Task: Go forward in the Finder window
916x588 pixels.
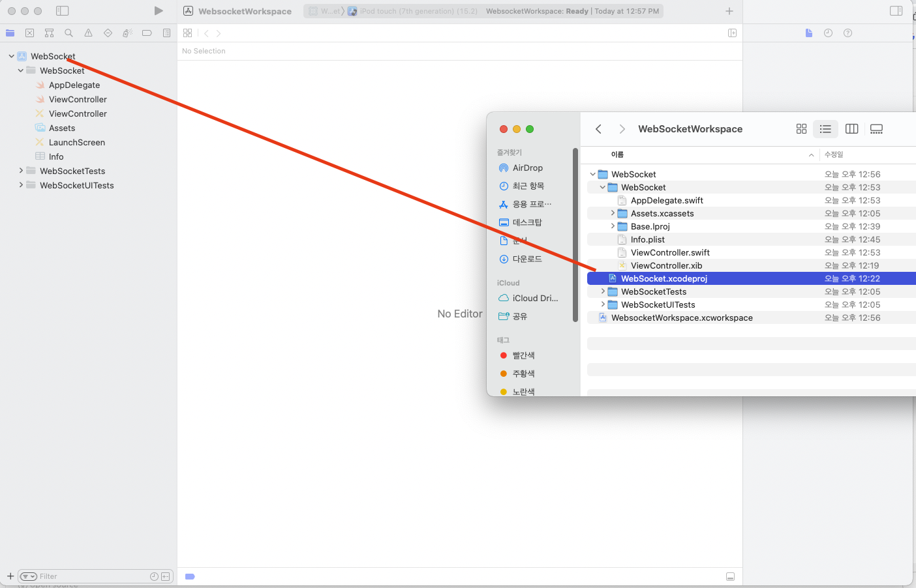Action: (x=622, y=129)
